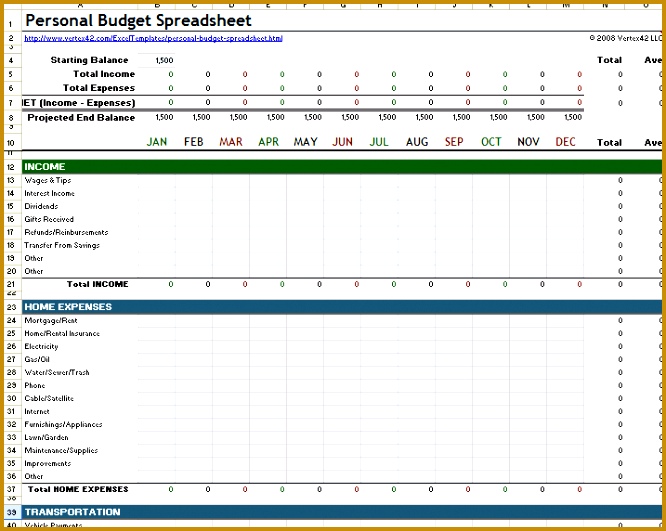
Task: Click the JAN Total INCOME value
Action: pos(171,284)
